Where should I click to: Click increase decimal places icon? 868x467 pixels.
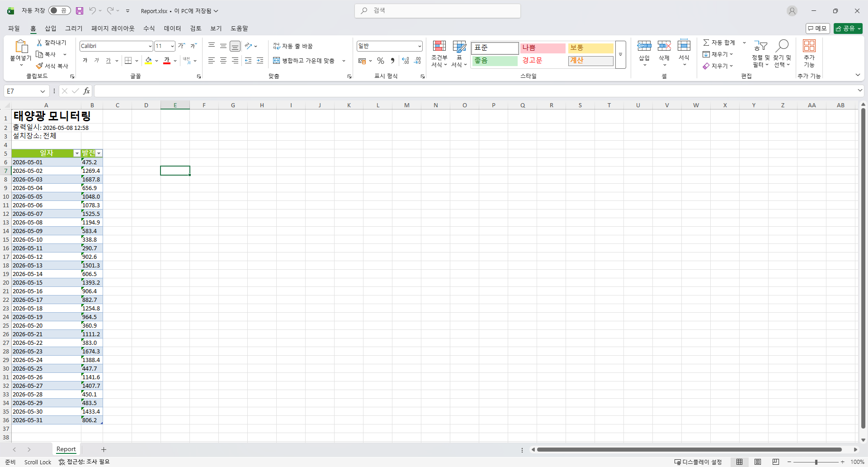[406, 61]
